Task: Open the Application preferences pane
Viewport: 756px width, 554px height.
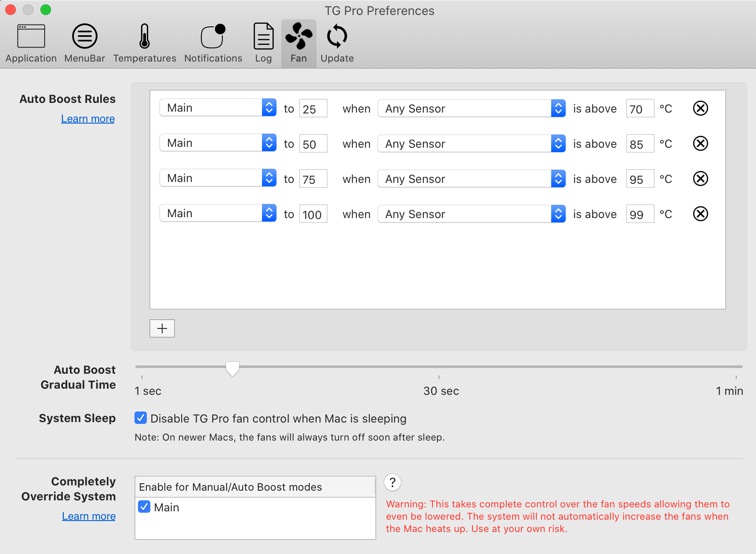Action: click(31, 44)
